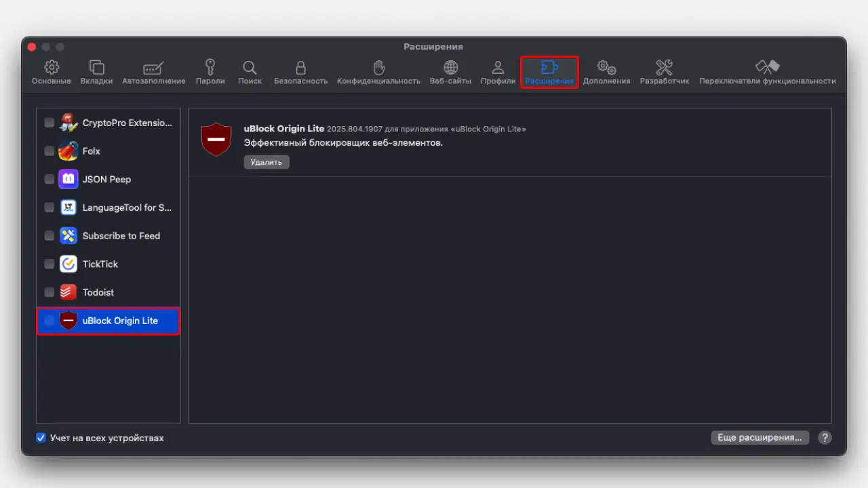The width and height of the screenshot is (868, 488).
Task: Open the Дополнения gears preferences pane
Action: pyautogui.click(x=606, y=73)
